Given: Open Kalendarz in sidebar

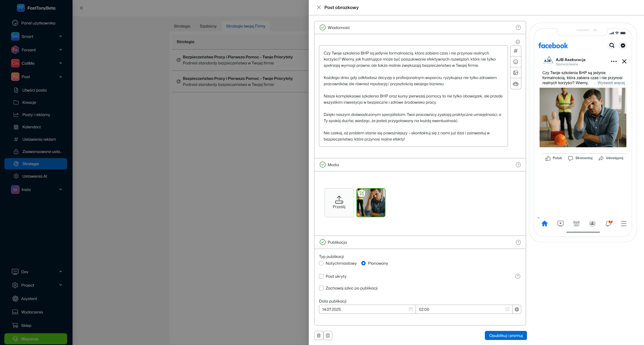Looking at the screenshot, I should [x=36, y=127].
